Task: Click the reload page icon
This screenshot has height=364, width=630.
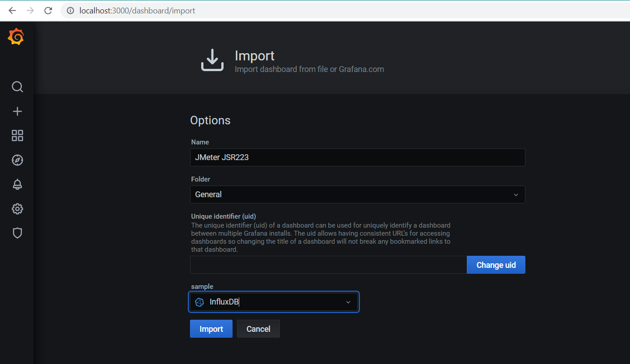Action: pyautogui.click(x=48, y=10)
